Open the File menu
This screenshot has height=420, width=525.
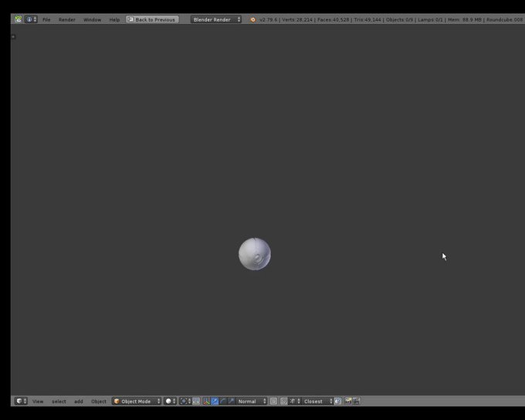[x=46, y=20]
